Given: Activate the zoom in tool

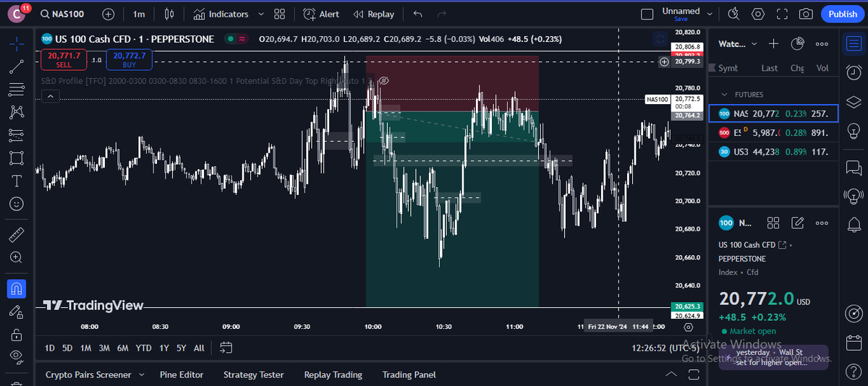Looking at the screenshot, I should point(17,257).
